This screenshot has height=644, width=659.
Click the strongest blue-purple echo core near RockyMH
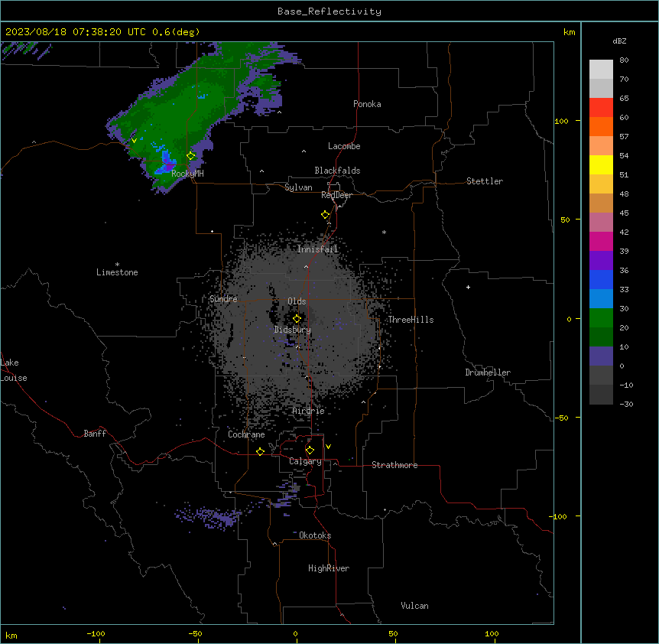pos(167,163)
